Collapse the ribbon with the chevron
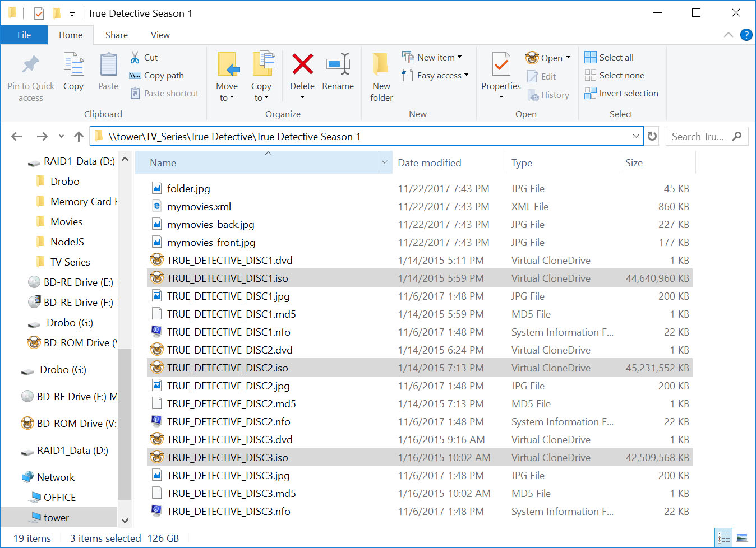Viewport: 756px width, 548px height. point(729,35)
